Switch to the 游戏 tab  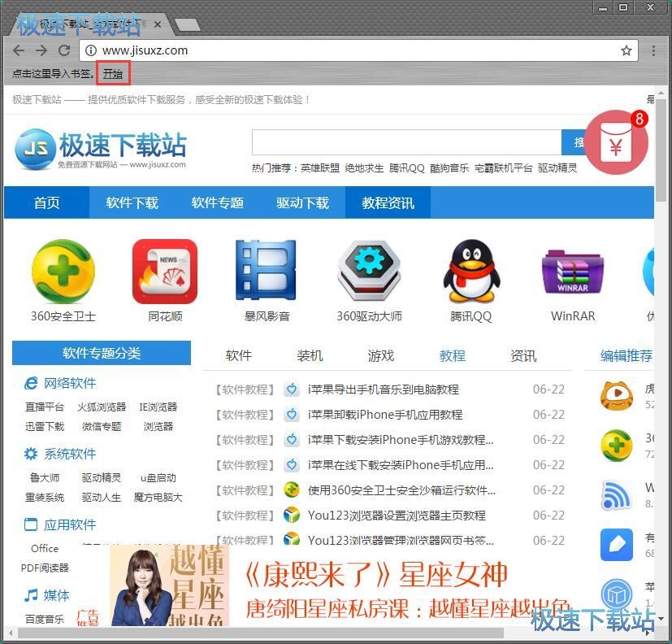[x=381, y=355]
